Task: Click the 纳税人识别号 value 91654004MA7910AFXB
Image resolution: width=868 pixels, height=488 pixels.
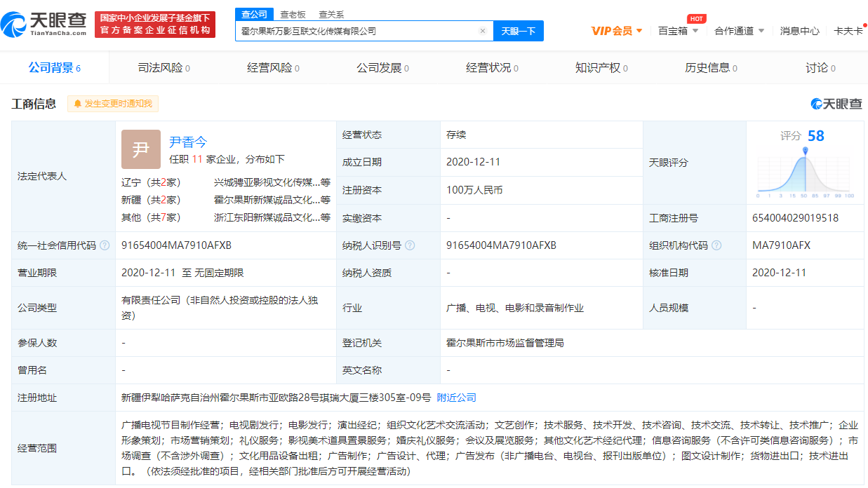Action: tap(501, 245)
